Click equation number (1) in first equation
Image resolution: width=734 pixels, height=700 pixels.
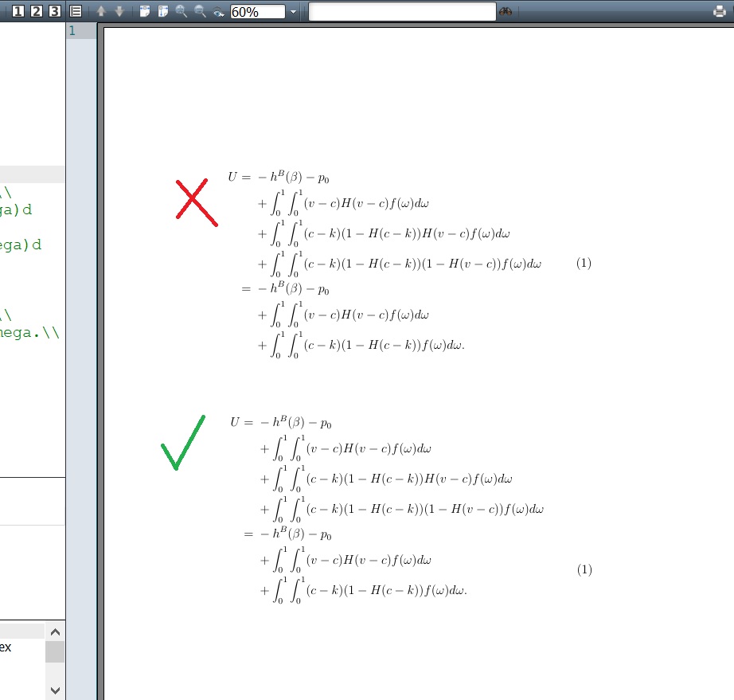pyautogui.click(x=584, y=263)
